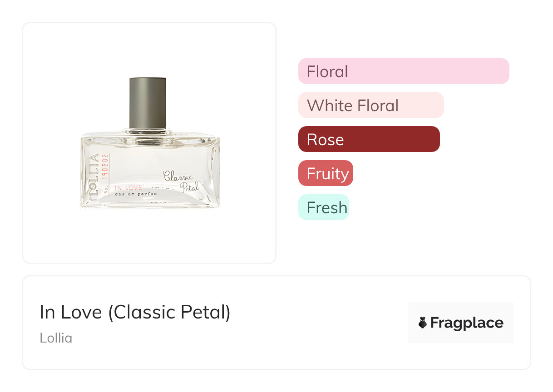Click "(Classic Petal)" in the product title
The image size is (553, 392).
coord(169,312)
